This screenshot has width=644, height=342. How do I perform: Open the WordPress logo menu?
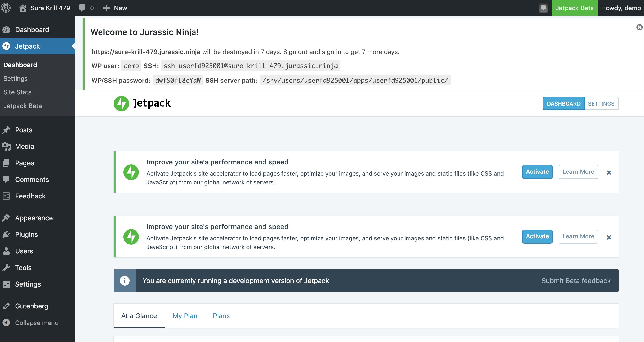(x=6, y=8)
